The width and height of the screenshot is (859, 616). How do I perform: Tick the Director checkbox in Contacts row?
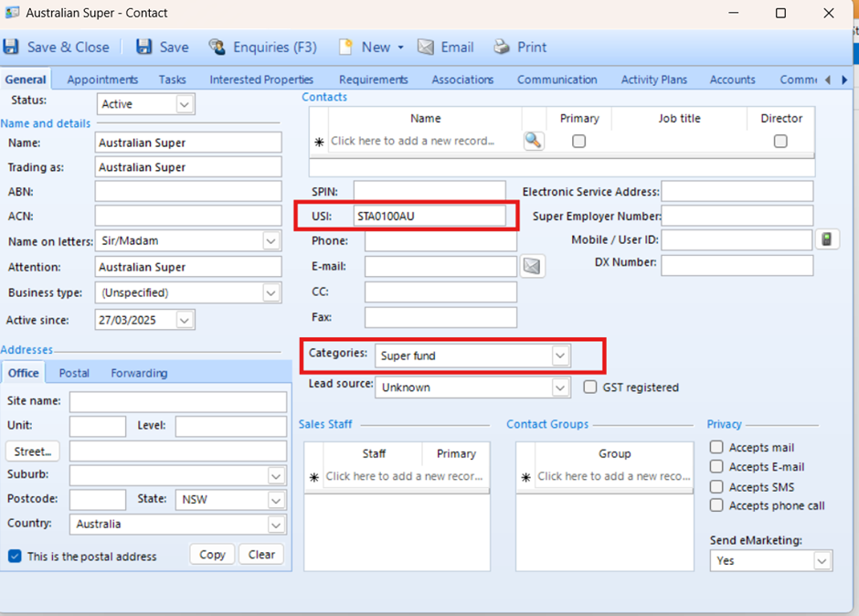pyautogui.click(x=780, y=142)
